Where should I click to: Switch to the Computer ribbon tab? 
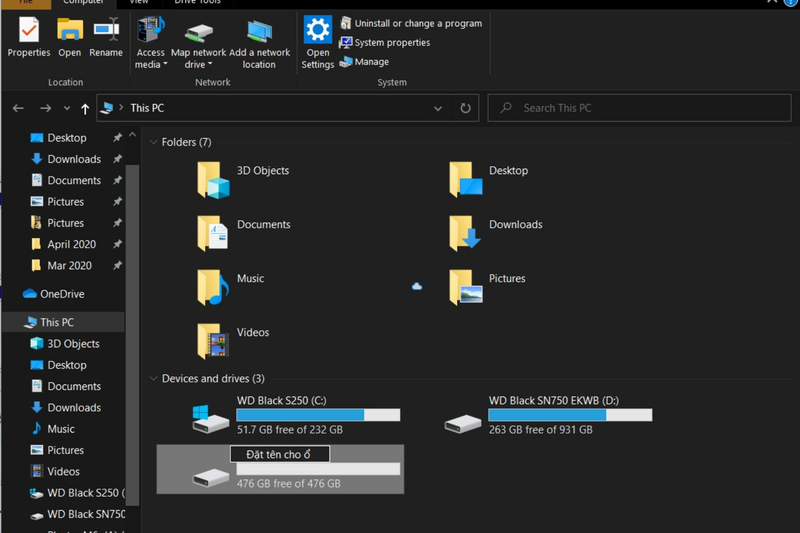click(84, 3)
